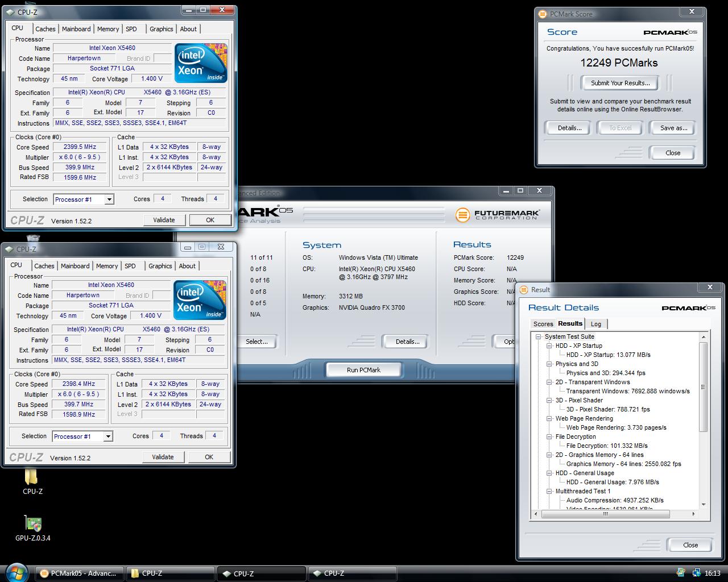Viewport: 728px width, 582px height.
Task: Click the lower CPU-Z window title icon
Action: tap(9, 249)
